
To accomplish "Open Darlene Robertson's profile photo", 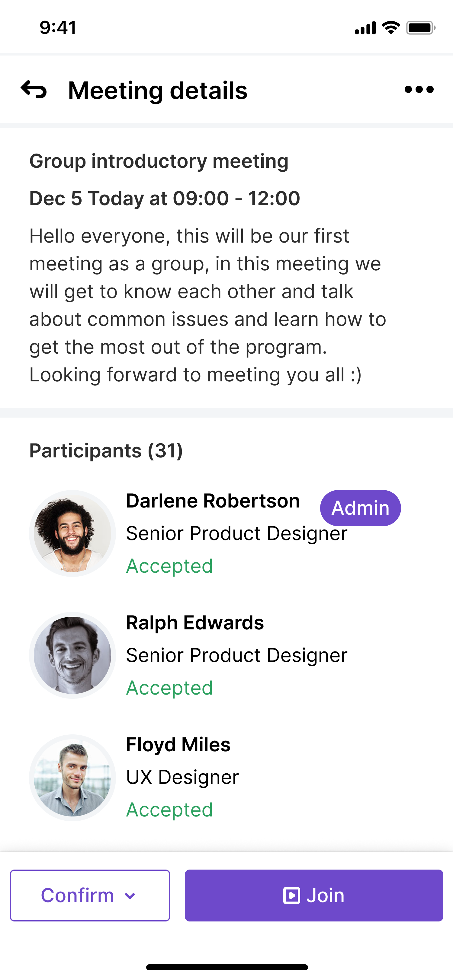I will tap(72, 533).
